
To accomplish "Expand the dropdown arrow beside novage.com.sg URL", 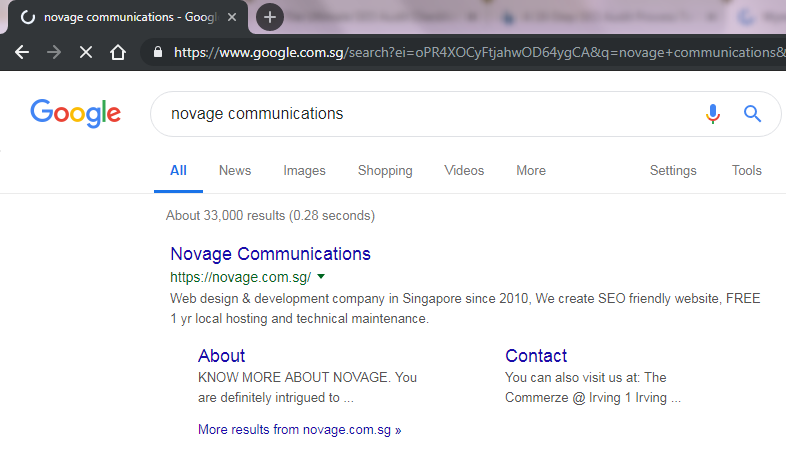I will point(321,277).
